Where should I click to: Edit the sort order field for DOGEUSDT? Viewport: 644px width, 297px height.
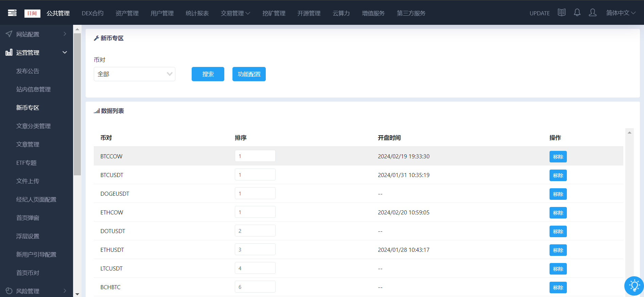(255, 193)
